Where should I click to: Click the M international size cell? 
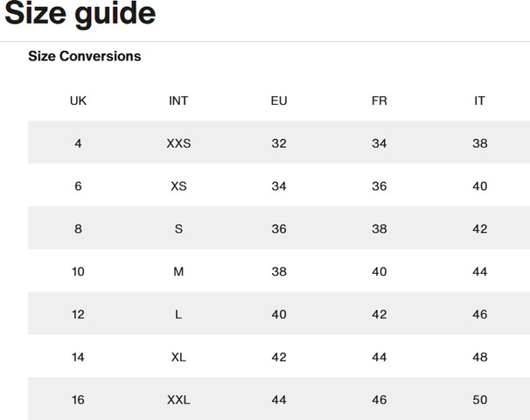tap(178, 271)
